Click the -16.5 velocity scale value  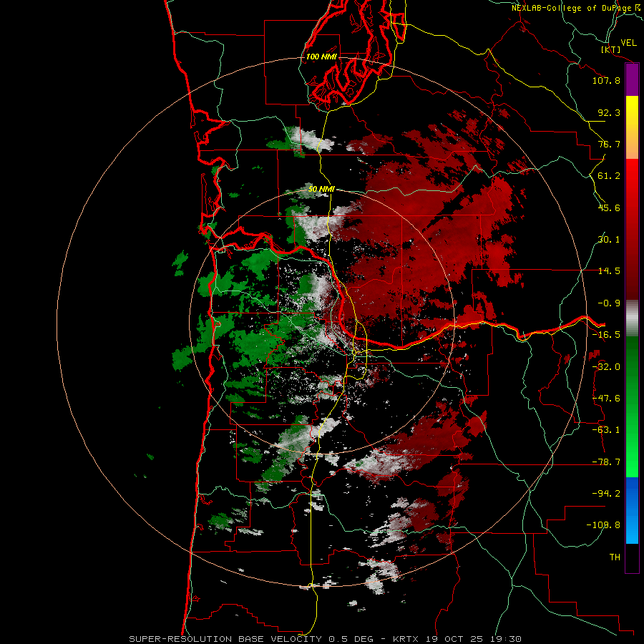(606, 335)
